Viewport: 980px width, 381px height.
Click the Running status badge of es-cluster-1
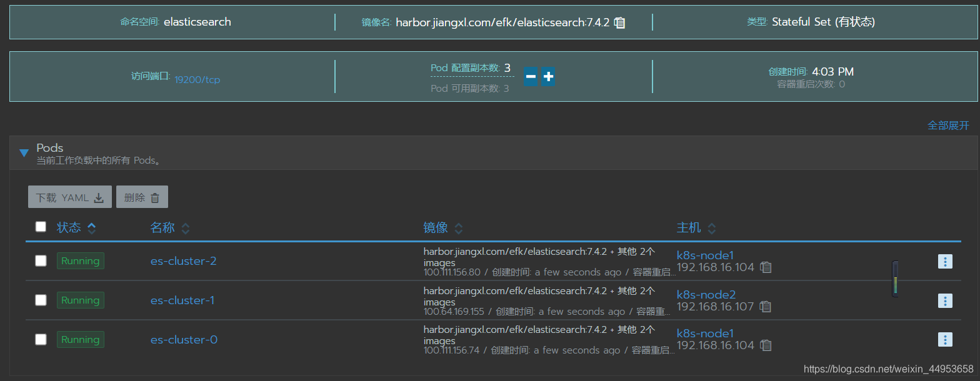point(81,300)
